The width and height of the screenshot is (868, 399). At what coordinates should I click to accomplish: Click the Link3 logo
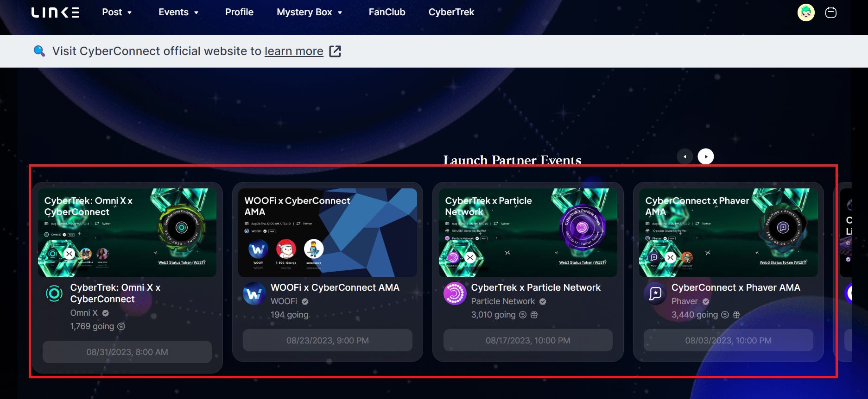point(55,12)
